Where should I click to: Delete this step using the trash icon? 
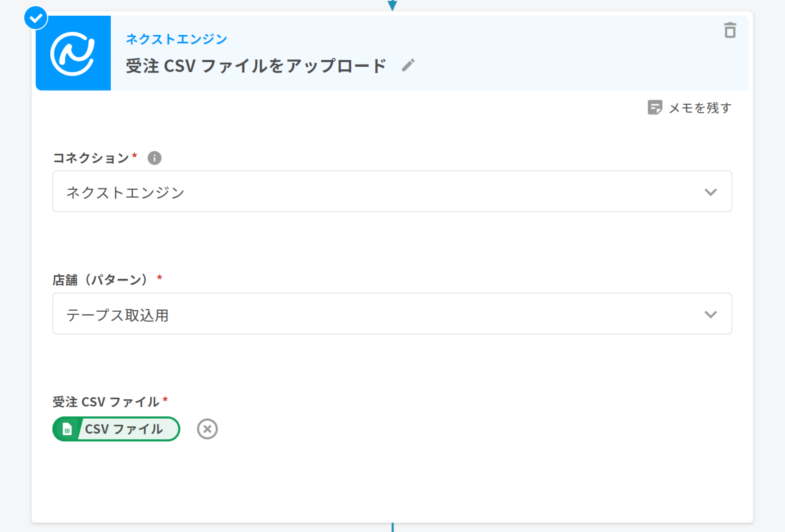click(x=730, y=30)
